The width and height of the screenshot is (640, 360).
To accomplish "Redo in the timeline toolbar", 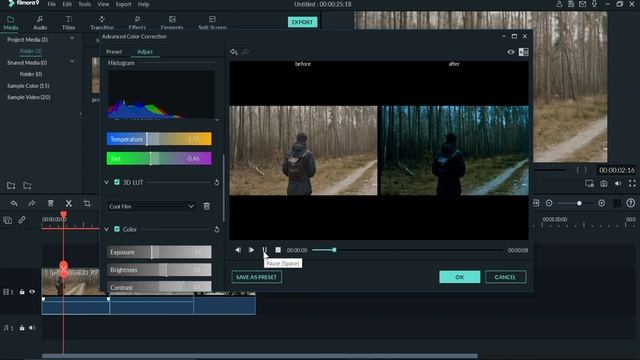I will pos(32,203).
